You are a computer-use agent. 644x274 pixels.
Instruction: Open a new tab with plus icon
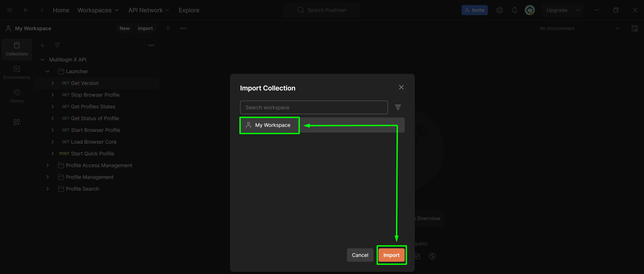(x=168, y=29)
